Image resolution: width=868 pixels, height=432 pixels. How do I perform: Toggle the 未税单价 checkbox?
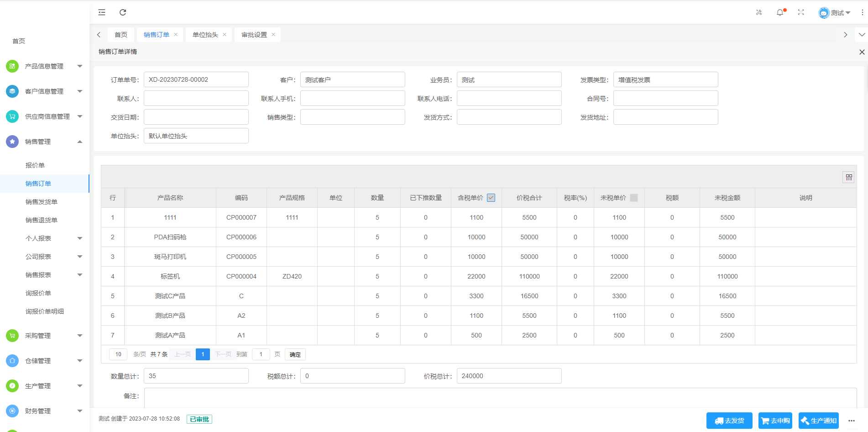click(634, 198)
